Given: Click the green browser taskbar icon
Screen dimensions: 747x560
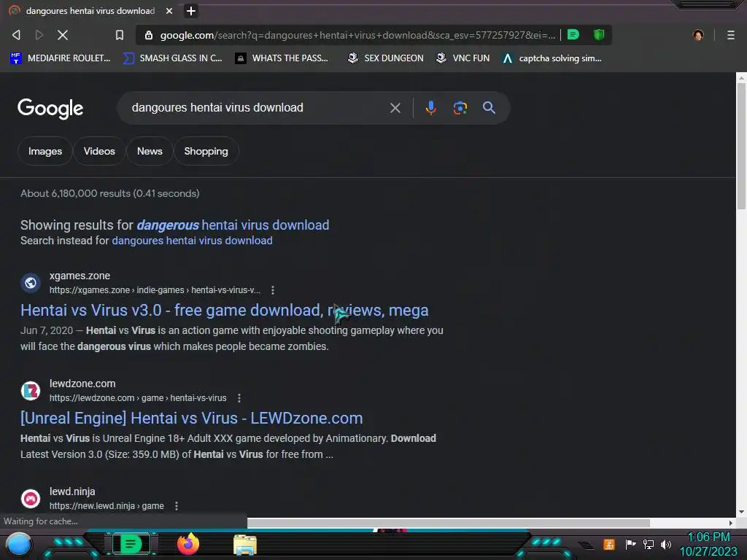Looking at the screenshot, I should pos(131,544).
